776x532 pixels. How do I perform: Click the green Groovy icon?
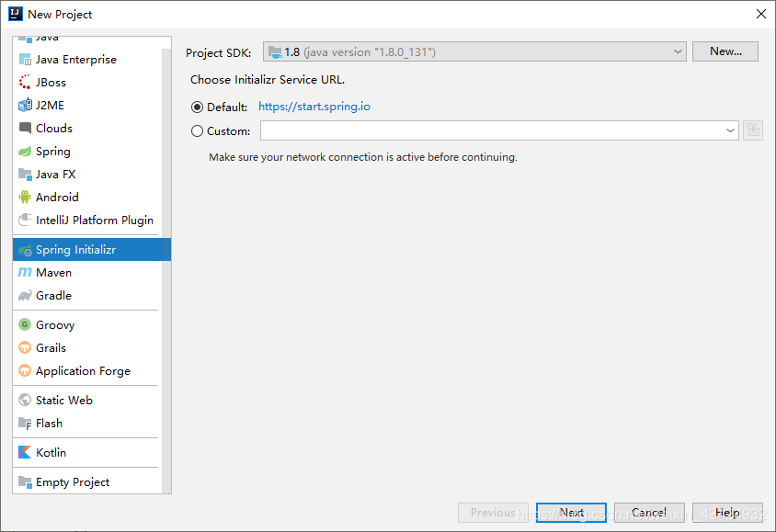(x=25, y=324)
